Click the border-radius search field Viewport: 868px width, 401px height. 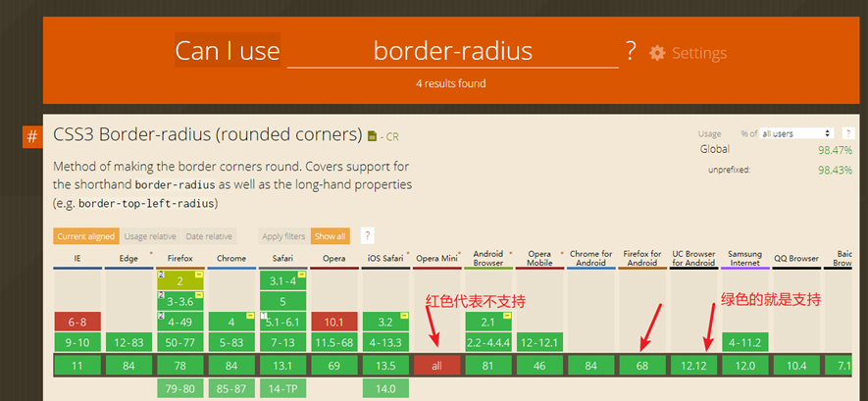[x=453, y=51]
